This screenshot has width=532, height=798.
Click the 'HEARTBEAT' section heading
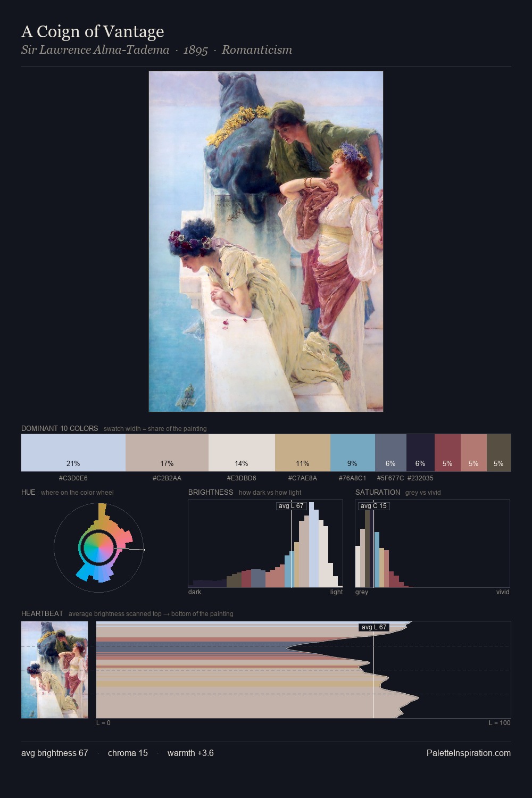42,613
